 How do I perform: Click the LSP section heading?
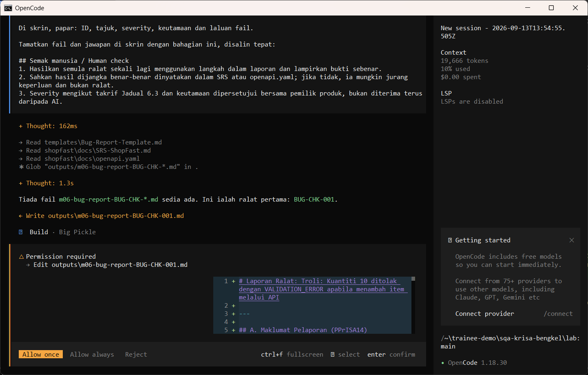(x=446, y=93)
